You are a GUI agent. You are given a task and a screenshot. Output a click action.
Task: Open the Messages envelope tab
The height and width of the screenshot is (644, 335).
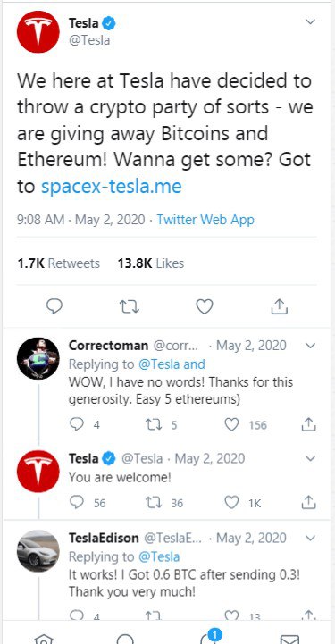click(289, 639)
